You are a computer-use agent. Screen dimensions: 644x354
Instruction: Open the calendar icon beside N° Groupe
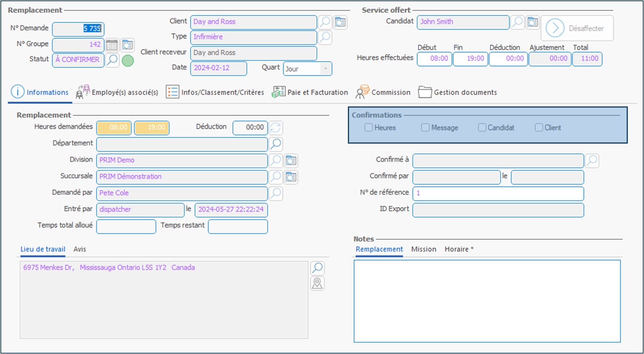(x=112, y=45)
